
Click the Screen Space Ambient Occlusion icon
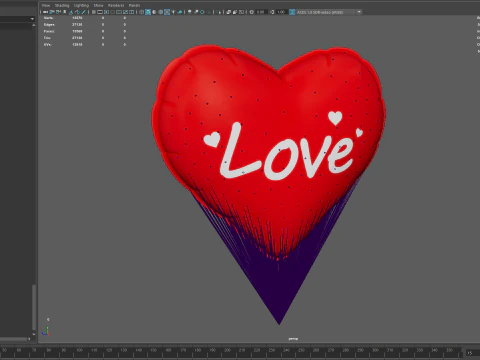190,12
